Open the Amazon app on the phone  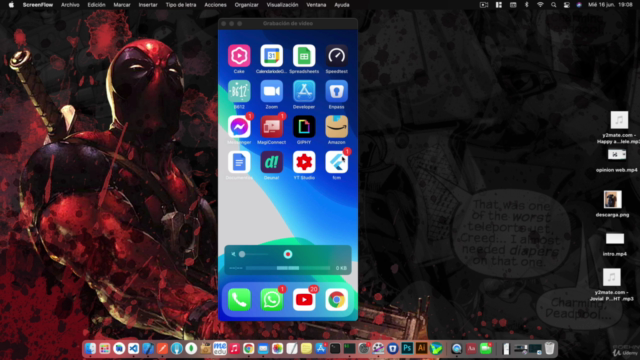[x=336, y=127]
